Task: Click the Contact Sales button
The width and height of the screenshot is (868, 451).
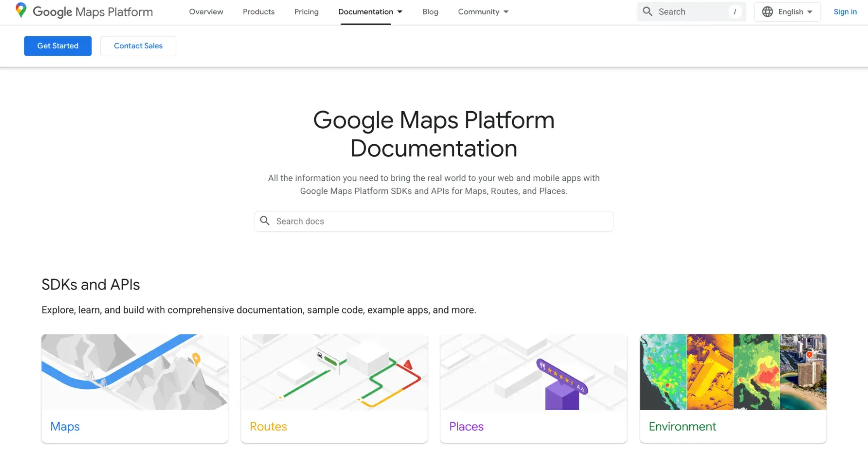Action: [138, 46]
